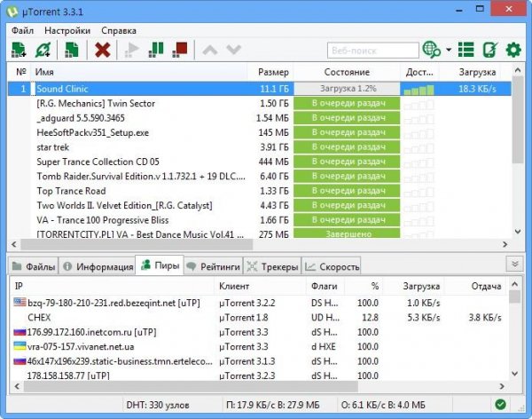532x419 pixels.
Task: Click the Add Torrent from URL icon
Action: tap(43, 50)
